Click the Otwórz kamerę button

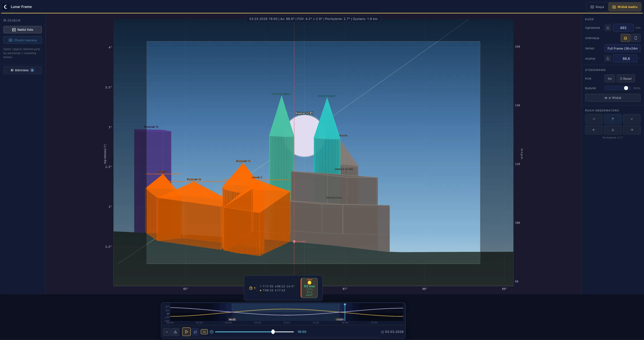[x=22, y=40]
